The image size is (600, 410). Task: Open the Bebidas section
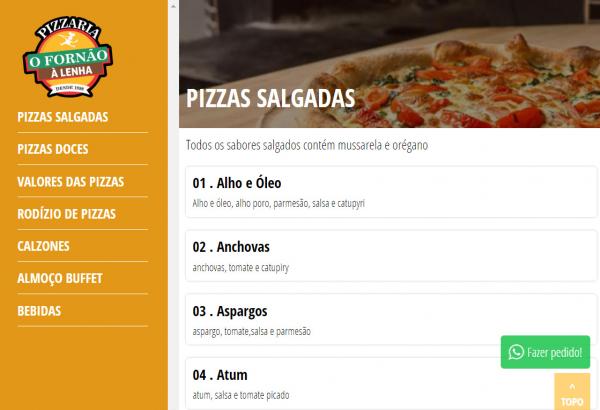pyautogui.click(x=39, y=310)
